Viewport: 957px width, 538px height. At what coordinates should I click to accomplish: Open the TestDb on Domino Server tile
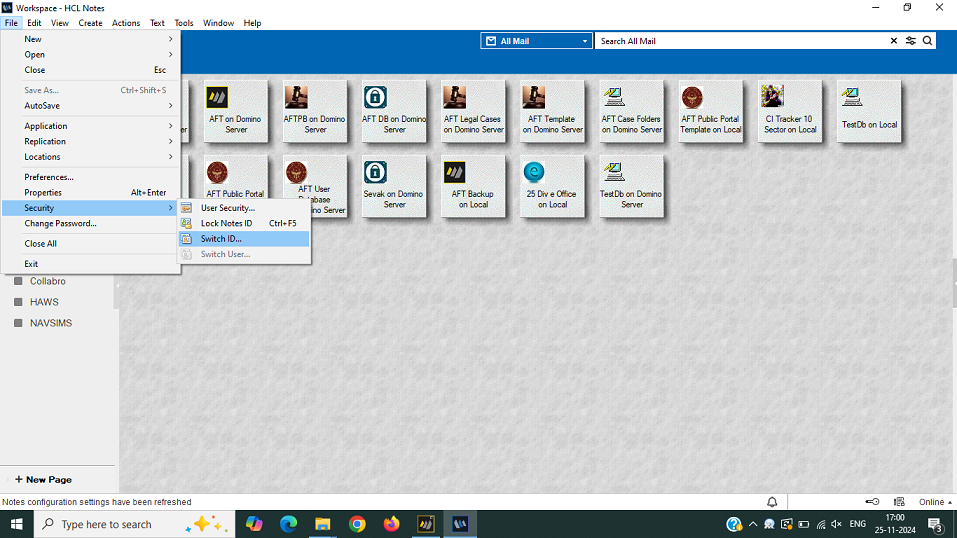(632, 187)
